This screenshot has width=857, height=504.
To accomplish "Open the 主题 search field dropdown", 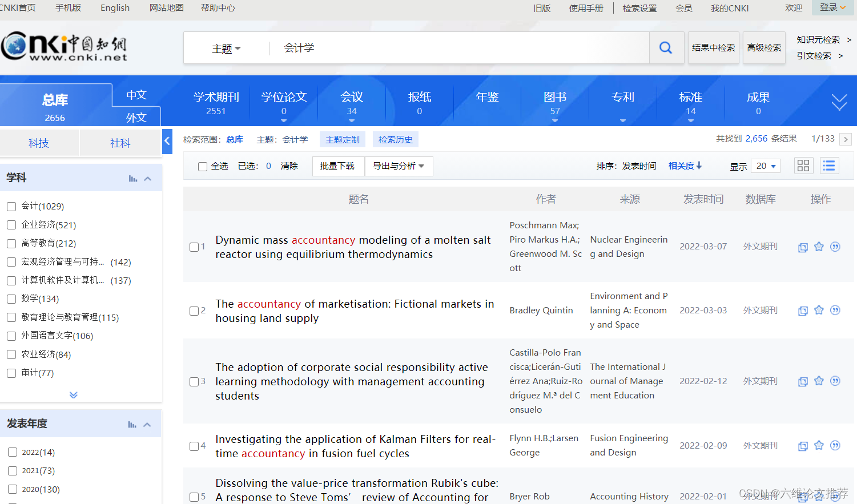I will click(x=226, y=49).
